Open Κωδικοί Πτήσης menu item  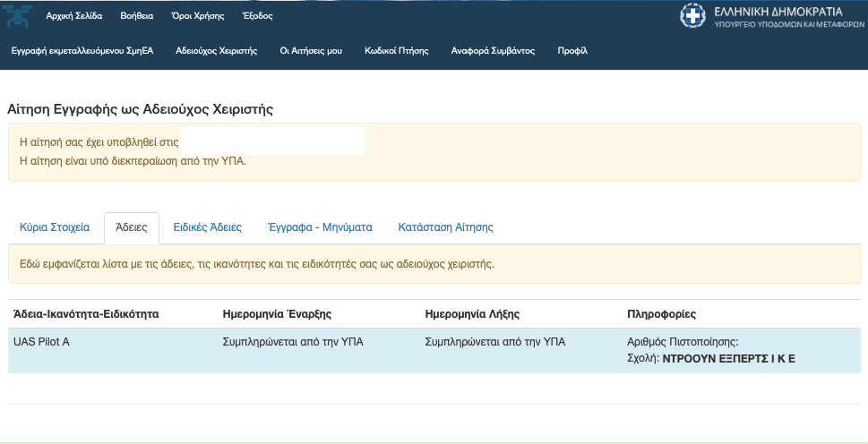pyautogui.click(x=396, y=51)
